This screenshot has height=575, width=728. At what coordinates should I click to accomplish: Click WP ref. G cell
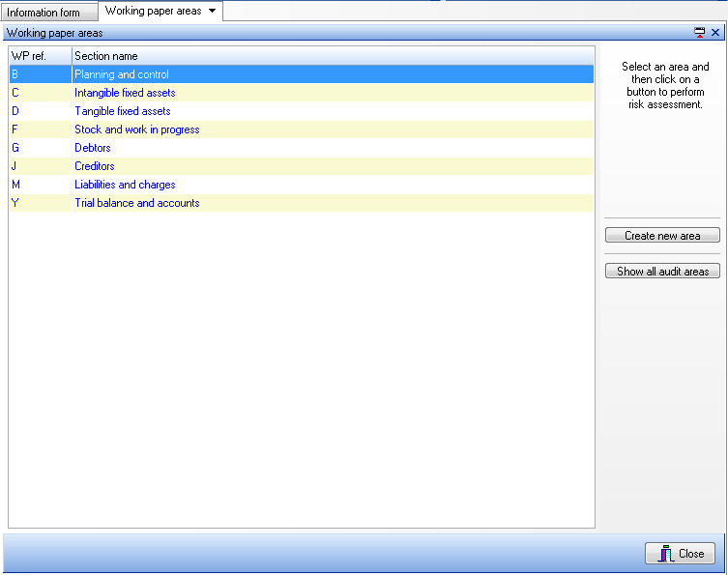click(x=41, y=148)
